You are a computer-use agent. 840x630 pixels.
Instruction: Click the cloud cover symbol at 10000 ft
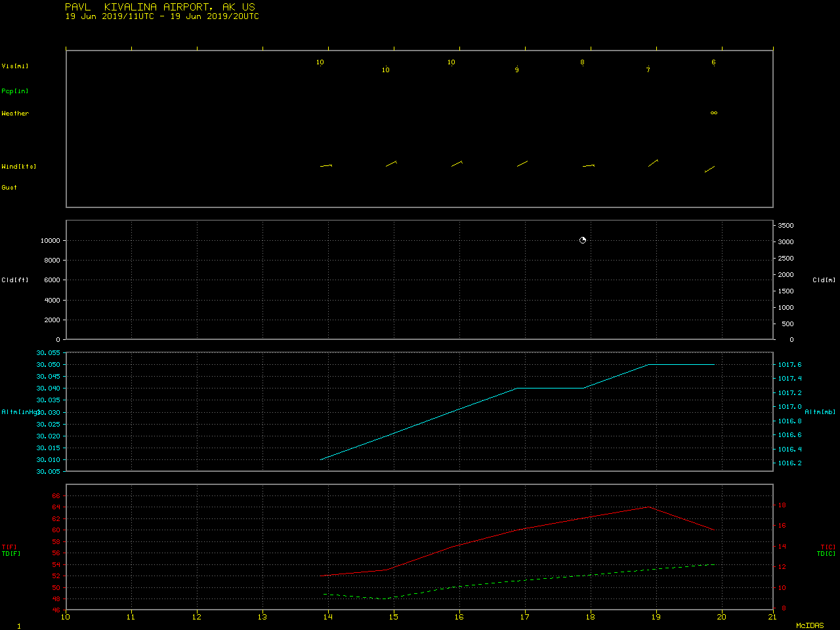(583, 240)
